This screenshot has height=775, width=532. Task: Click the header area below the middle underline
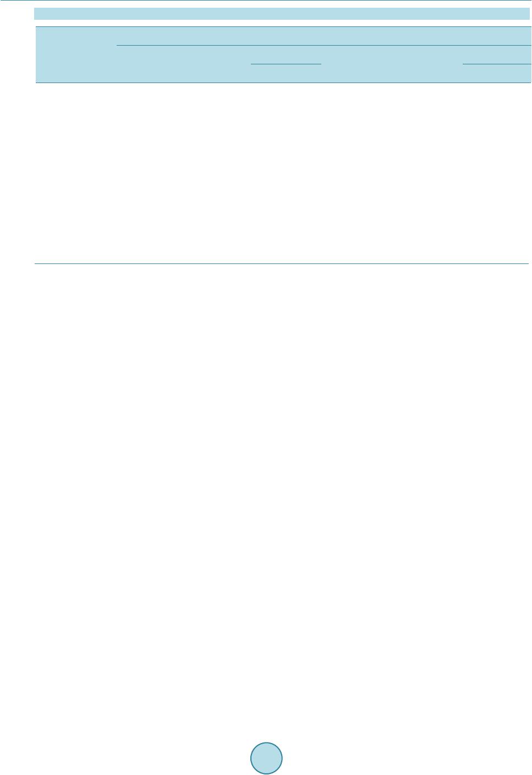[x=286, y=74]
